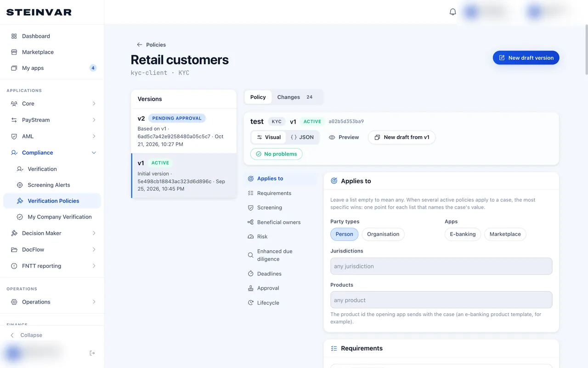
Task: Open Verification Policies menu item
Action: (52, 201)
